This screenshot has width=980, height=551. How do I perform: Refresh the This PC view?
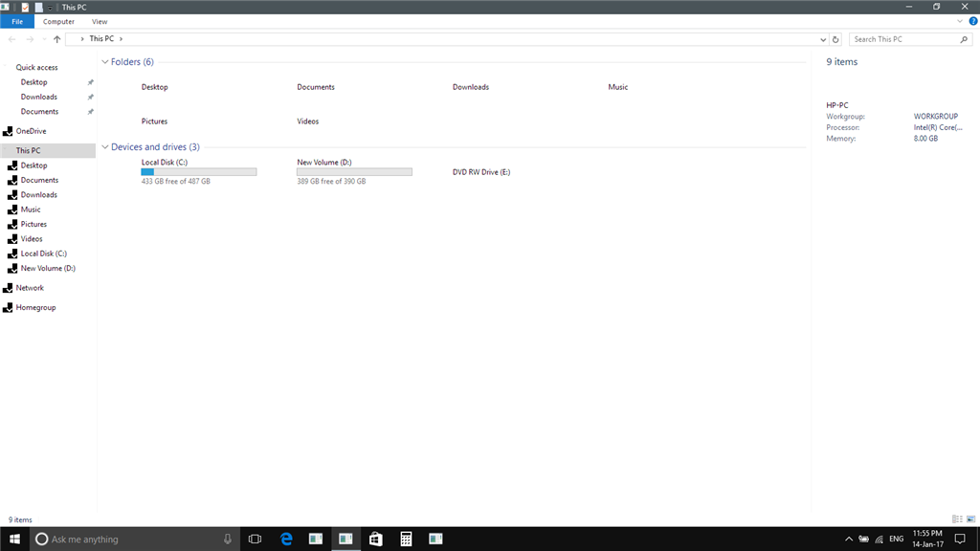tap(835, 39)
